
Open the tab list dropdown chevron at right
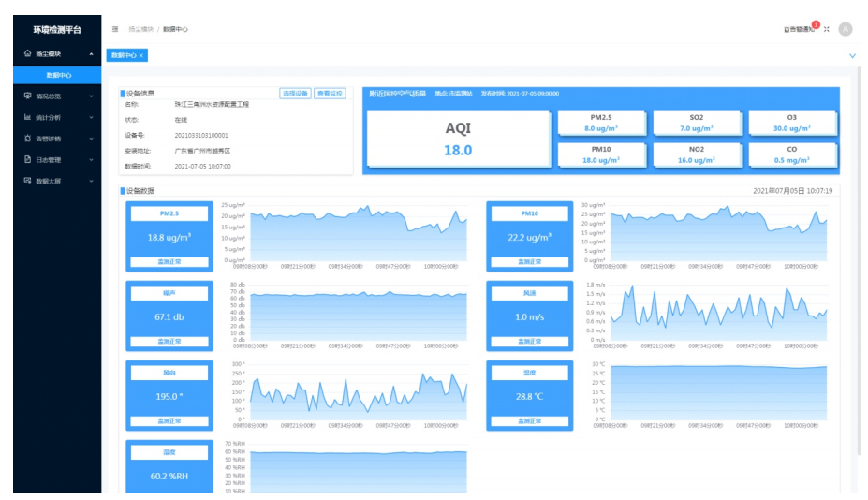[851, 56]
